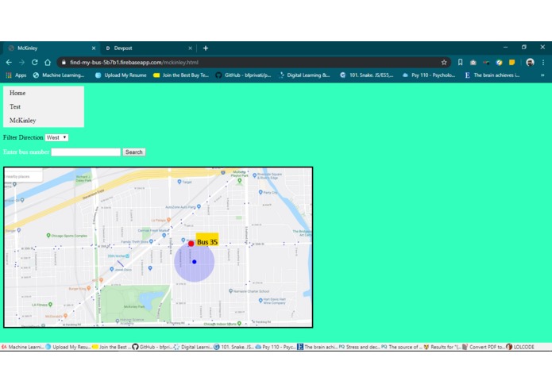Open the Apps bookmarks shortcut
Screen dimensions: 552x392
coord(16,75)
